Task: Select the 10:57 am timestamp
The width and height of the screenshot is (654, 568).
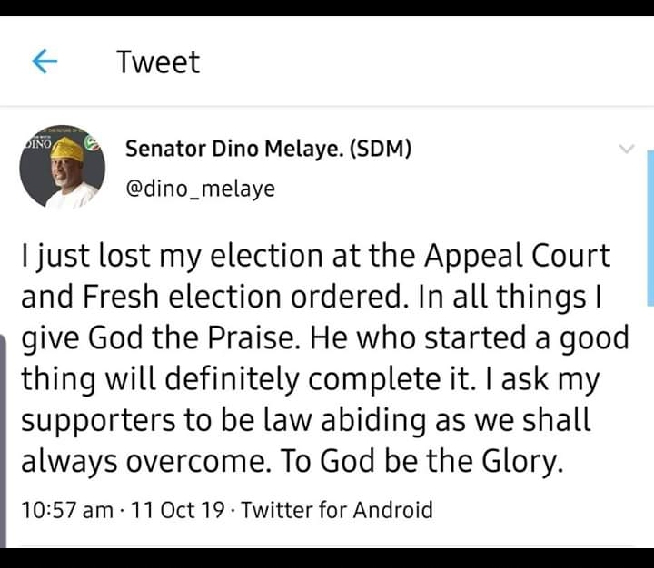Action: 67,510
